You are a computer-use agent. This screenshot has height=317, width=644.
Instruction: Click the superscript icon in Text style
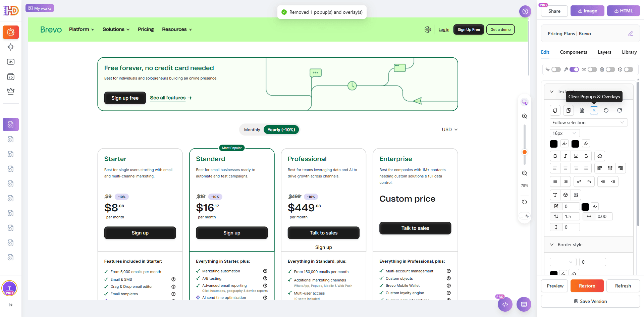tap(578, 181)
